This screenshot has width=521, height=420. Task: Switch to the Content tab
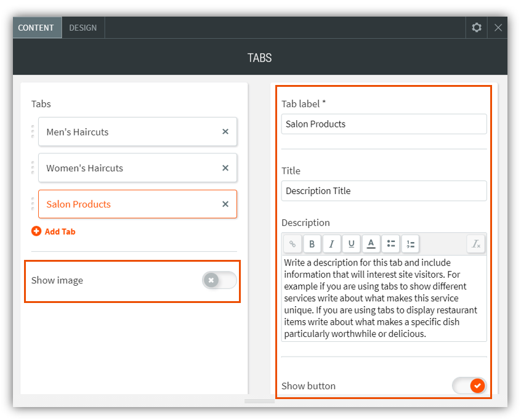click(x=36, y=28)
